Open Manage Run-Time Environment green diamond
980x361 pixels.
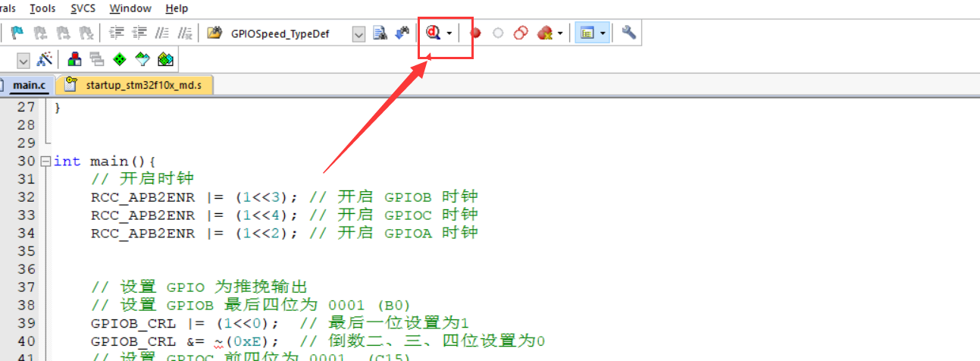click(120, 59)
